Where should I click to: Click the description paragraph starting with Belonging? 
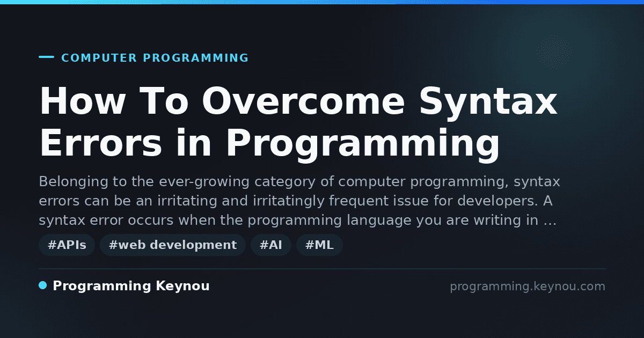299,201
